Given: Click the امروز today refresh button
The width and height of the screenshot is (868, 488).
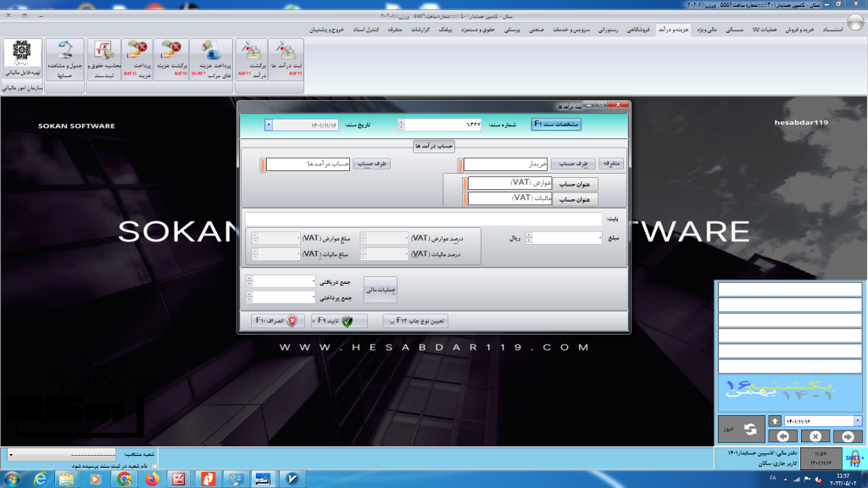Looking at the screenshot, I should [x=741, y=430].
